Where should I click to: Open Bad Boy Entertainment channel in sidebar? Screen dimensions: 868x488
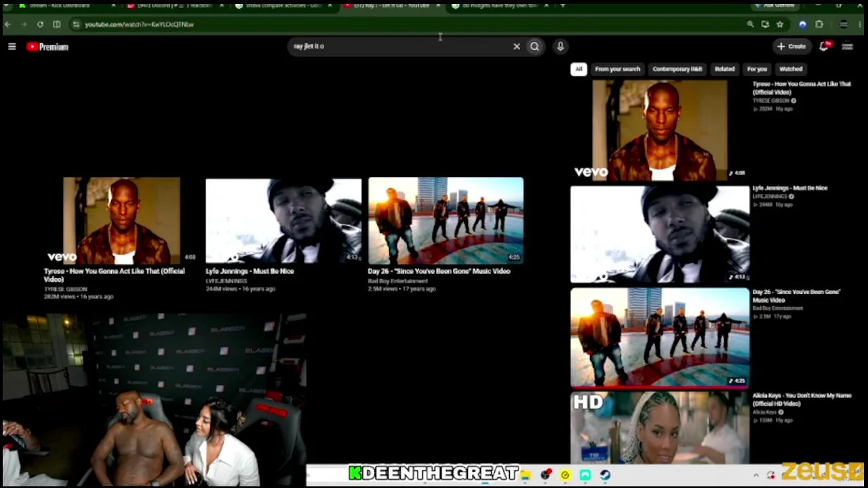(778, 308)
